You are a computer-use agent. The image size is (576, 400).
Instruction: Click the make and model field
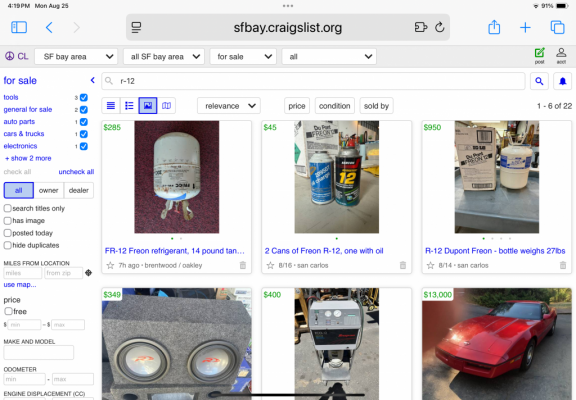(39, 352)
